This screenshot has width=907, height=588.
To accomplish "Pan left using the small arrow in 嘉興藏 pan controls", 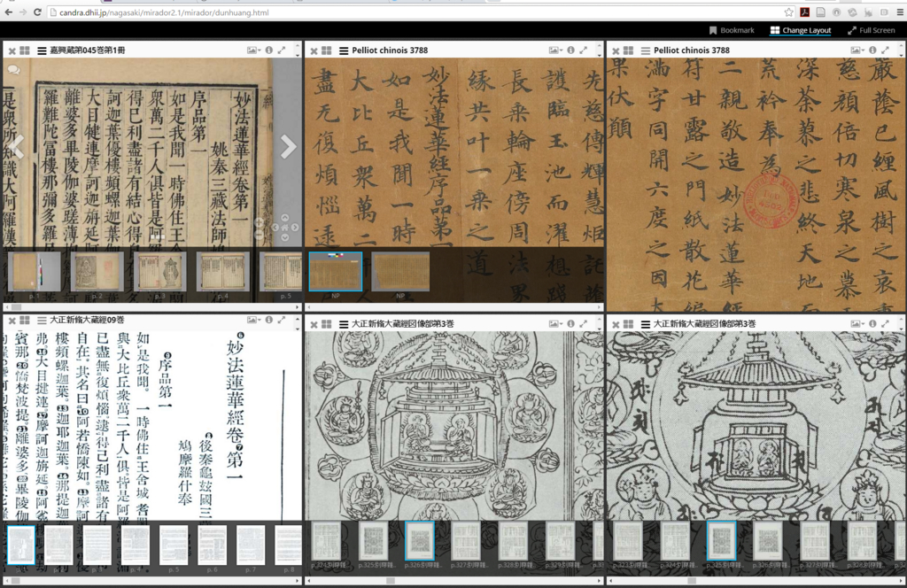I will pyautogui.click(x=275, y=228).
